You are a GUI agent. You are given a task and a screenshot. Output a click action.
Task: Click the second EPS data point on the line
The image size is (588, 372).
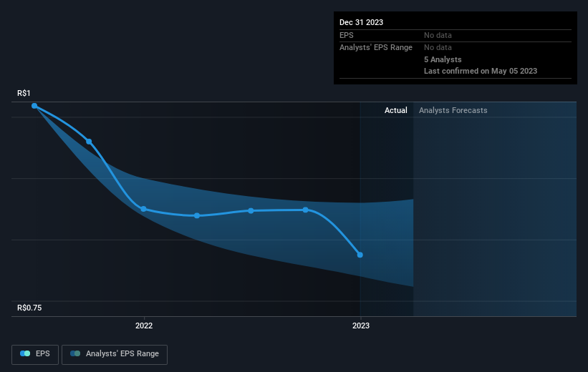click(x=89, y=142)
